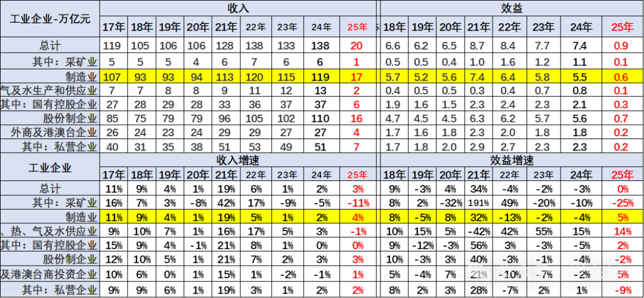Select 采矿业 收入增速 20年 value -8%
This screenshot has width=644, height=298.
tap(199, 203)
